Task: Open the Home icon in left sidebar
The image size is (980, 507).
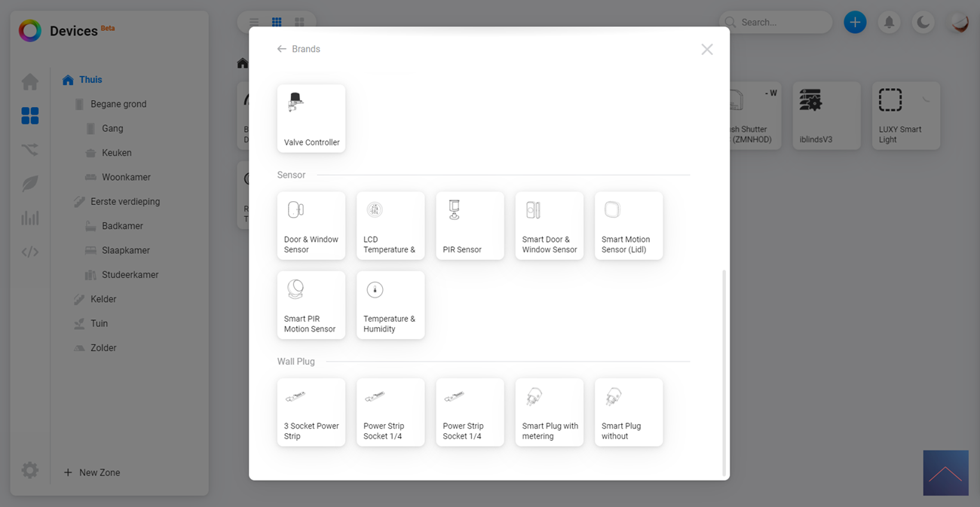Action: (x=29, y=81)
